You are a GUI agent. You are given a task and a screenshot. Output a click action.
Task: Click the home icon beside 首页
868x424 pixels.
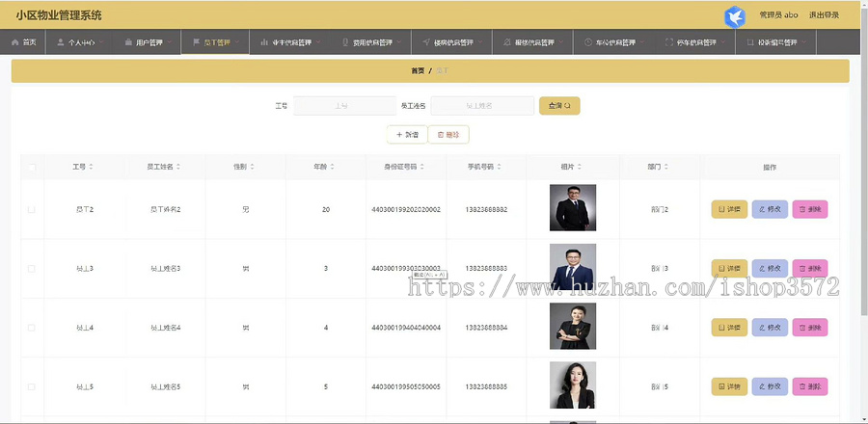(14, 42)
